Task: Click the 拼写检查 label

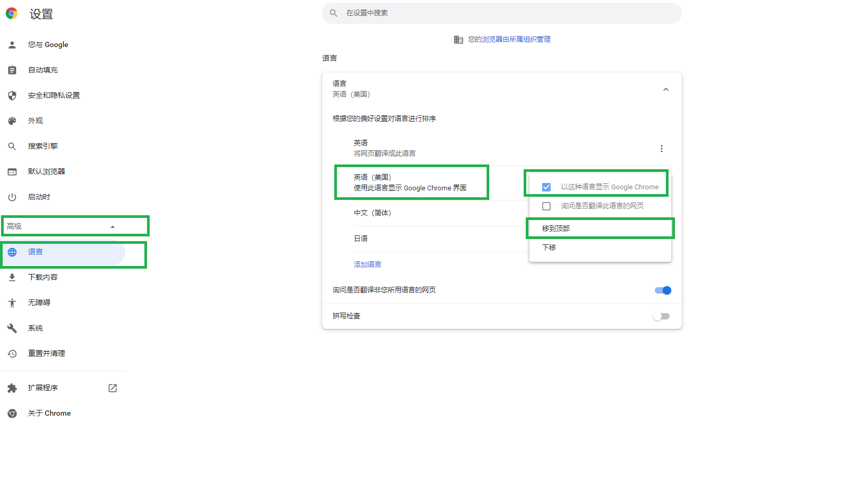Action: pyautogui.click(x=346, y=316)
